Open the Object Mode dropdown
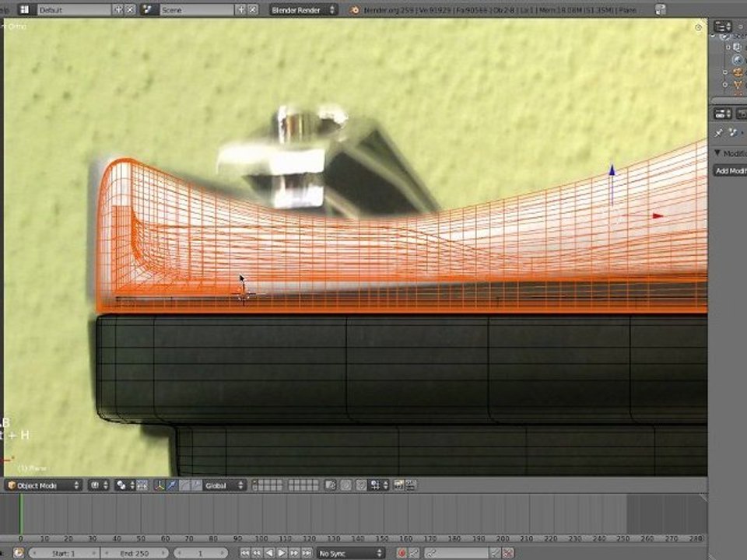747x560 pixels. click(43, 485)
